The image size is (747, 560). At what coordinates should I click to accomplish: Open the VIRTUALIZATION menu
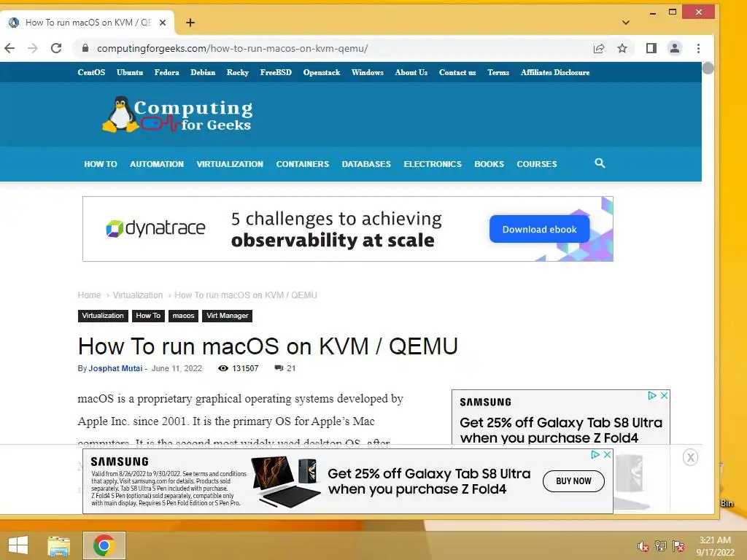click(x=230, y=164)
